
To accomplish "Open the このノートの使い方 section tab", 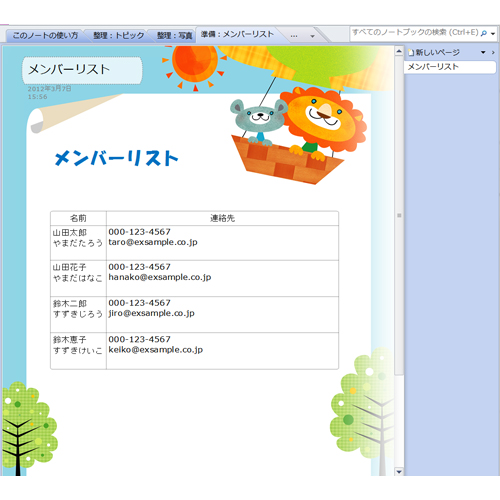I will pos(45,35).
